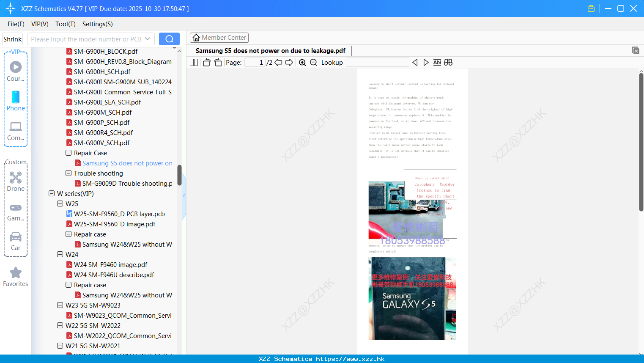Collapse the W25 node

click(60, 203)
